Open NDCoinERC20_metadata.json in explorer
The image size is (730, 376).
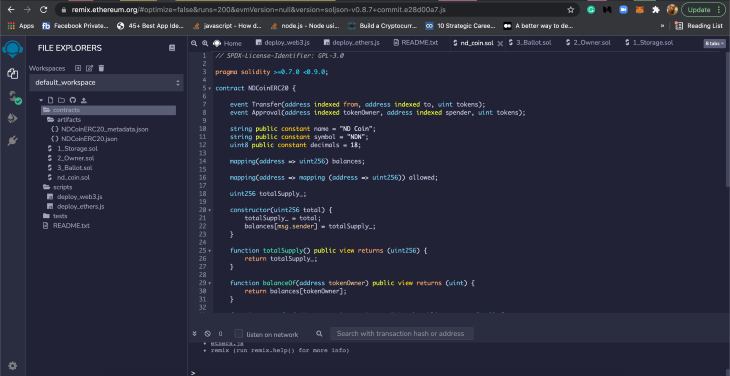tap(100, 129)
